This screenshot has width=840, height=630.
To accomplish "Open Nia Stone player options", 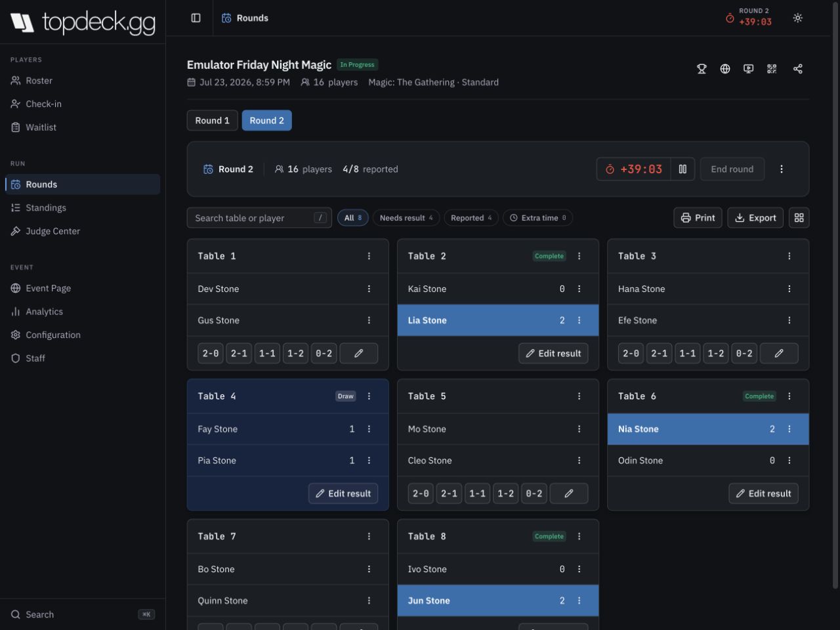I will (x=789, y=429).
